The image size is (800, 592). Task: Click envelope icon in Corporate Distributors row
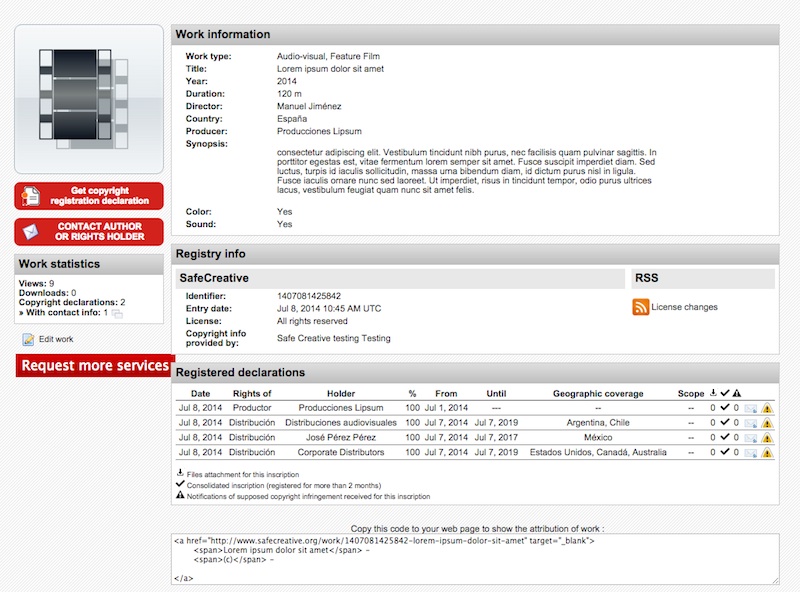tap(750, 453)
